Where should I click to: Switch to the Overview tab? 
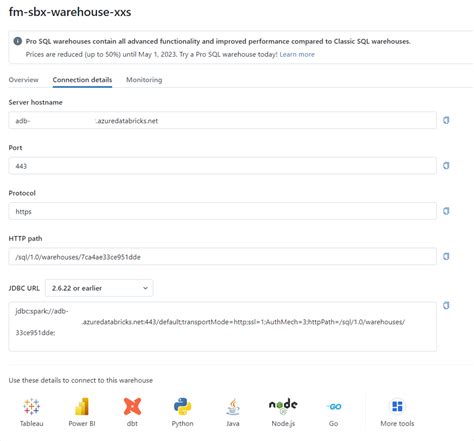tap(23, 80)
